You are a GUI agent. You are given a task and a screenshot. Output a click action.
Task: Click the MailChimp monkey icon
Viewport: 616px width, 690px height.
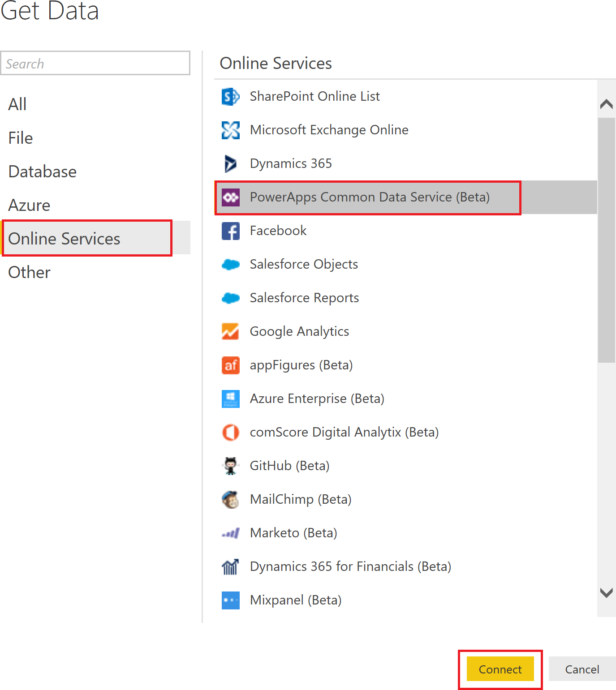click(231, 500)
